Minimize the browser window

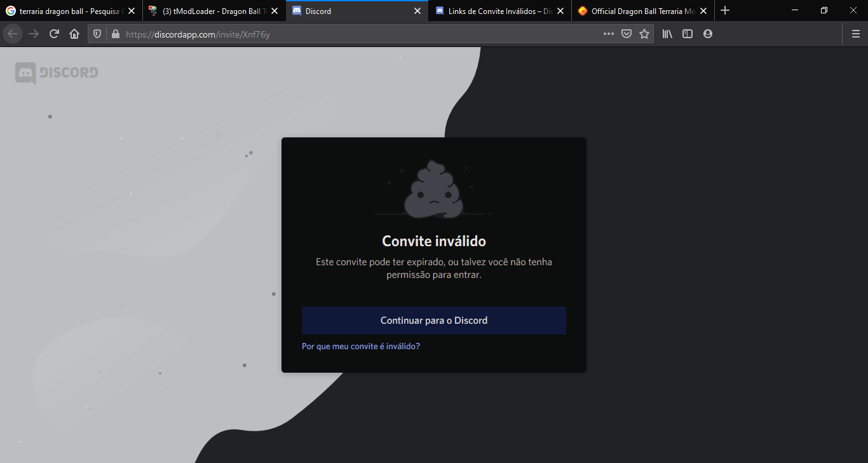795,11
